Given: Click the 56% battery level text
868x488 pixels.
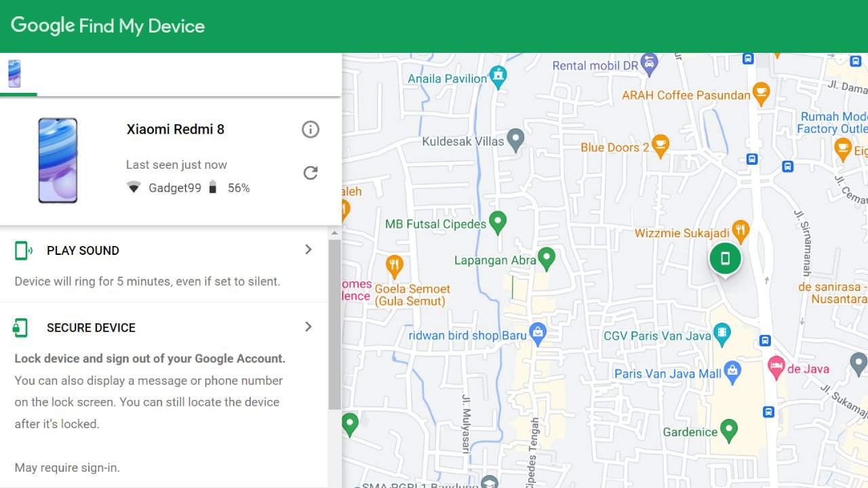Looking at the screenshot, I should click(x=239, y=188).
